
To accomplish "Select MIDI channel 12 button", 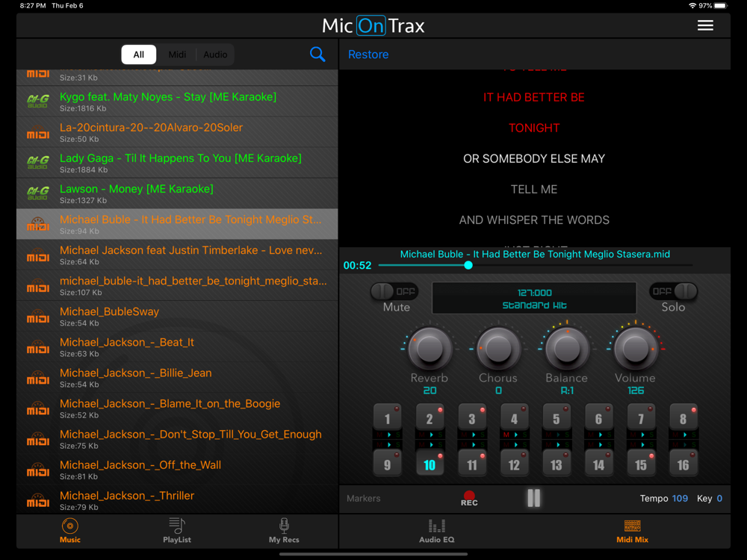I will [x=514, y=464].
